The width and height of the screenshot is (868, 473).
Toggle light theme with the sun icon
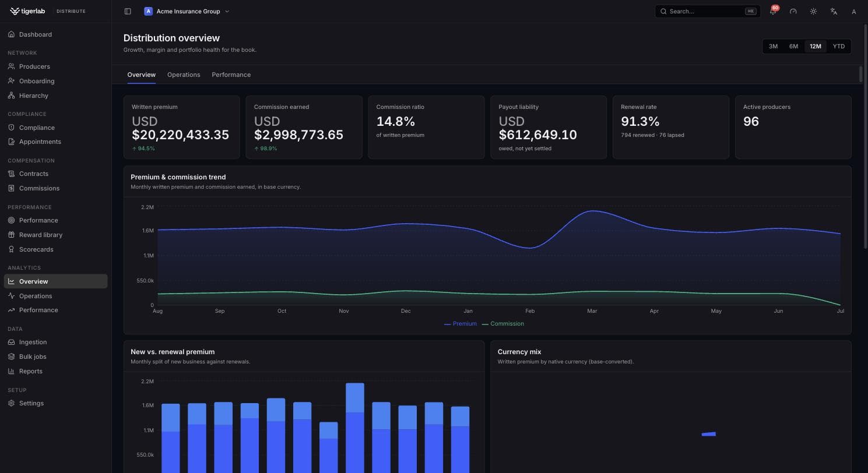[x=813, y=11]
